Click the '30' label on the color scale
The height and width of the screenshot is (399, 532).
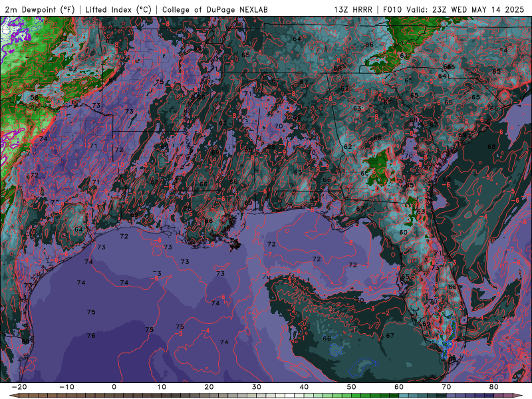point(257,387)
